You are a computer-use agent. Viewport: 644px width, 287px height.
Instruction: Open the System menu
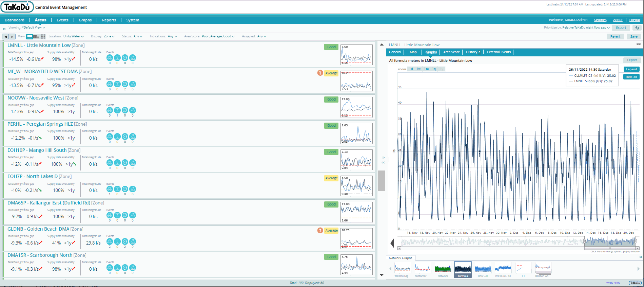(133, 20)
